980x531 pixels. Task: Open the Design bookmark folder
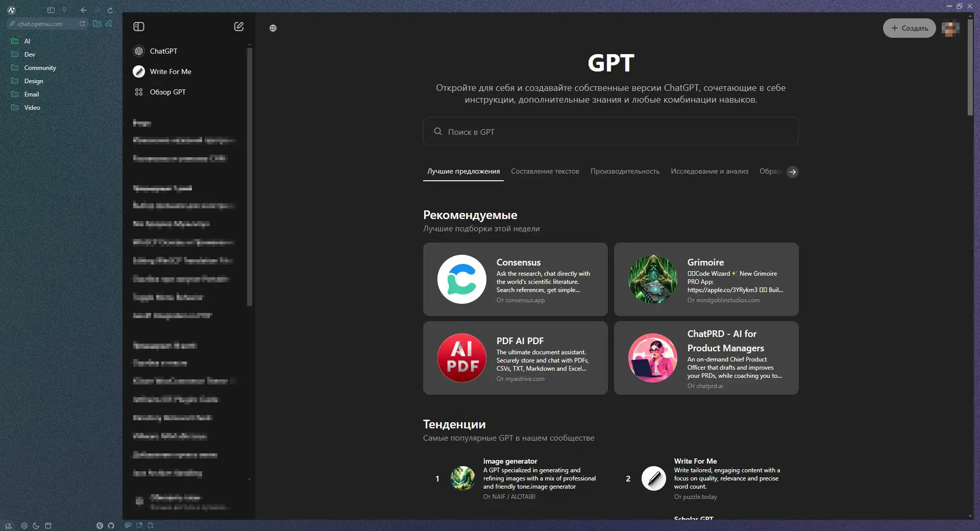tap(34, 81)
